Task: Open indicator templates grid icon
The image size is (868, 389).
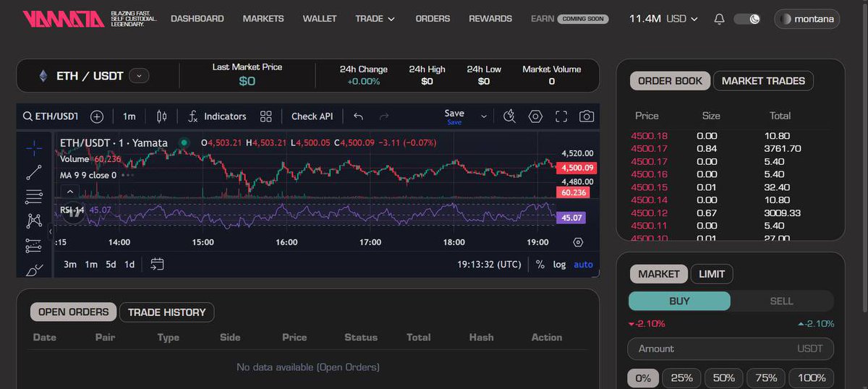Action: 266,116
